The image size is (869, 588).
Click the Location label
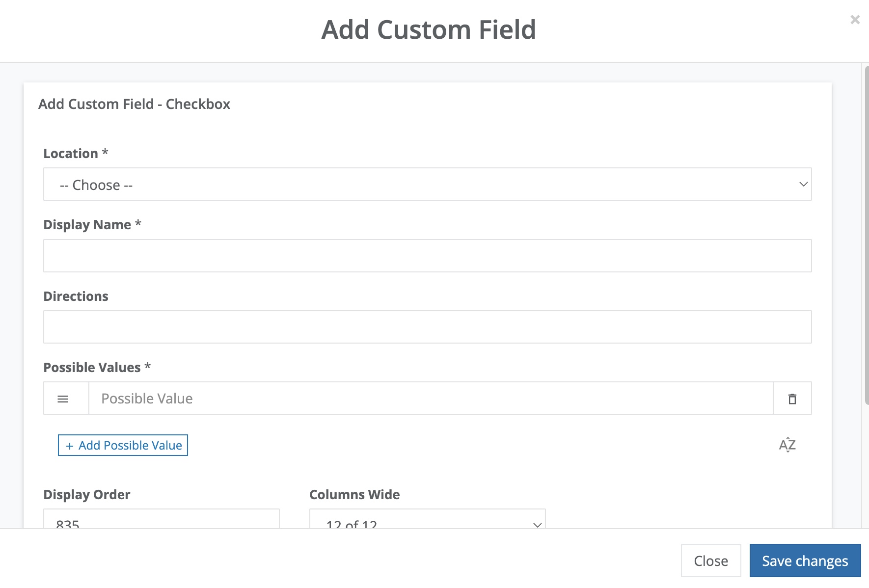tap(76, 154)
